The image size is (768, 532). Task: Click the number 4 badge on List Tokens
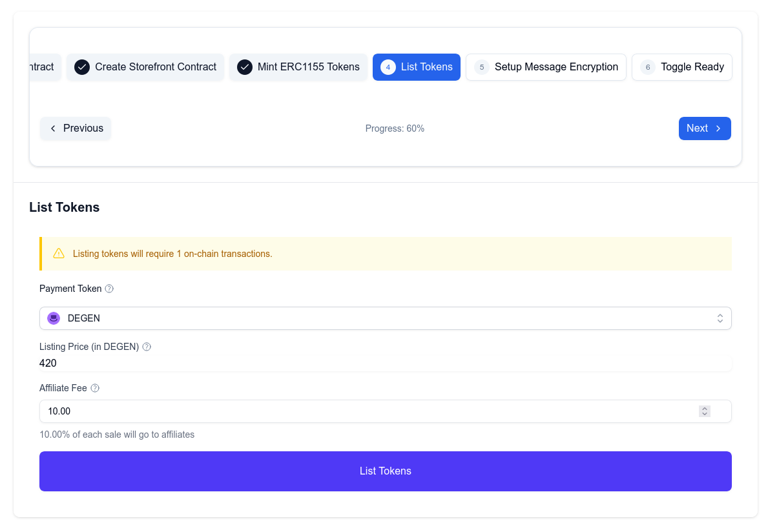pos(388,66)
